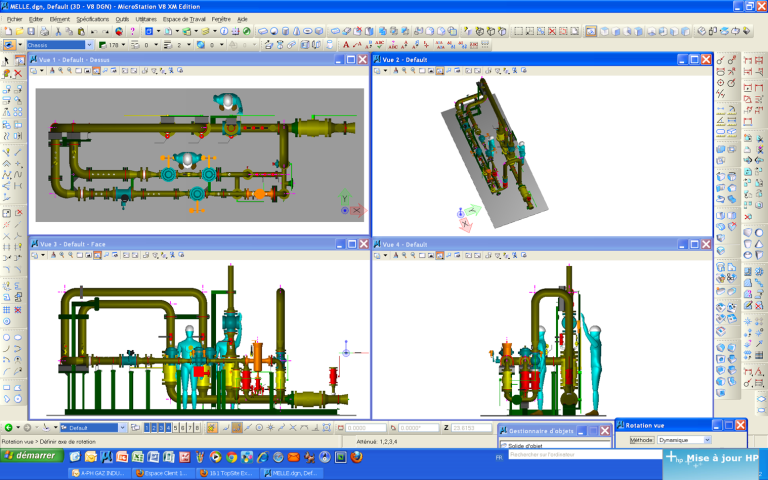Screen dimensions: 768x480
Task: Select the Cone solid primitive tool
Action: (x=297, y=31)
